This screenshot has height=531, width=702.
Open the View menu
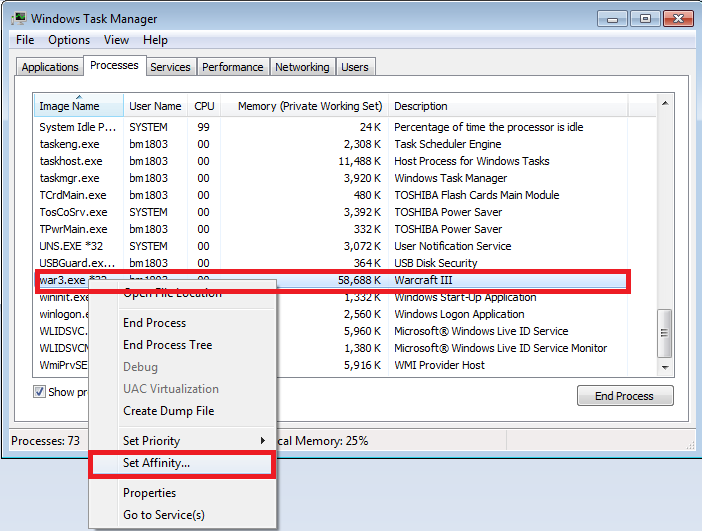116,40
